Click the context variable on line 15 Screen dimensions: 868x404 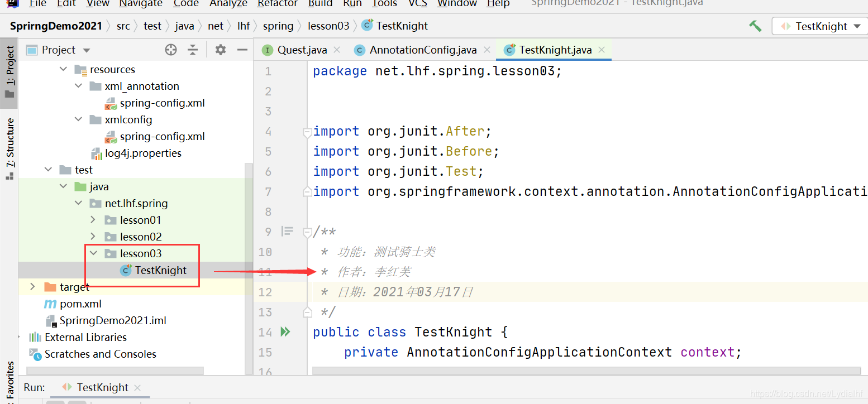click(707, 352)
